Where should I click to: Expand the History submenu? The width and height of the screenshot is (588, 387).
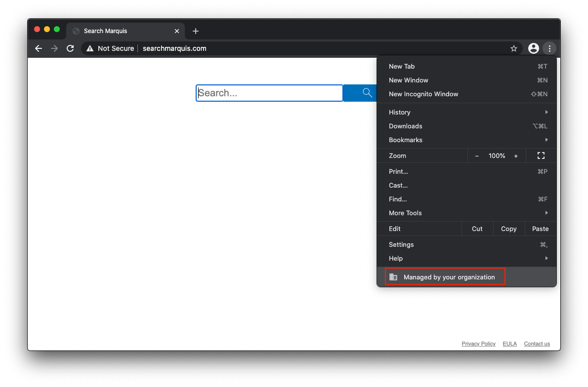coord(466,113)
